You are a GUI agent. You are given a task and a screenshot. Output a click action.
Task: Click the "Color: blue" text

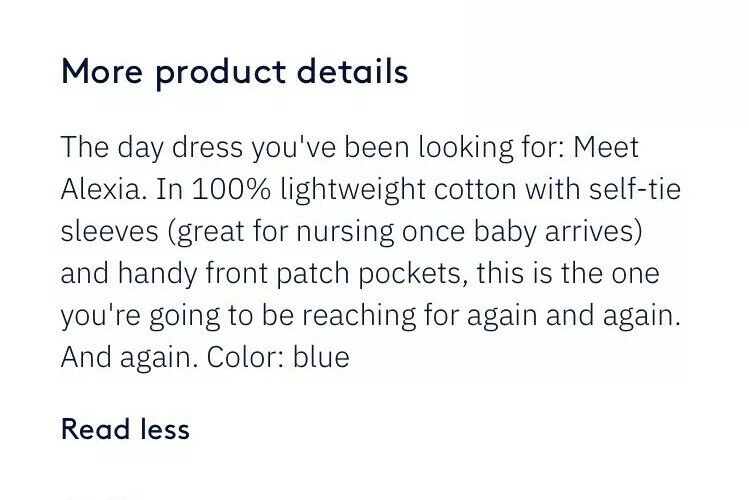pyautogui.click(x=278, y=357)
